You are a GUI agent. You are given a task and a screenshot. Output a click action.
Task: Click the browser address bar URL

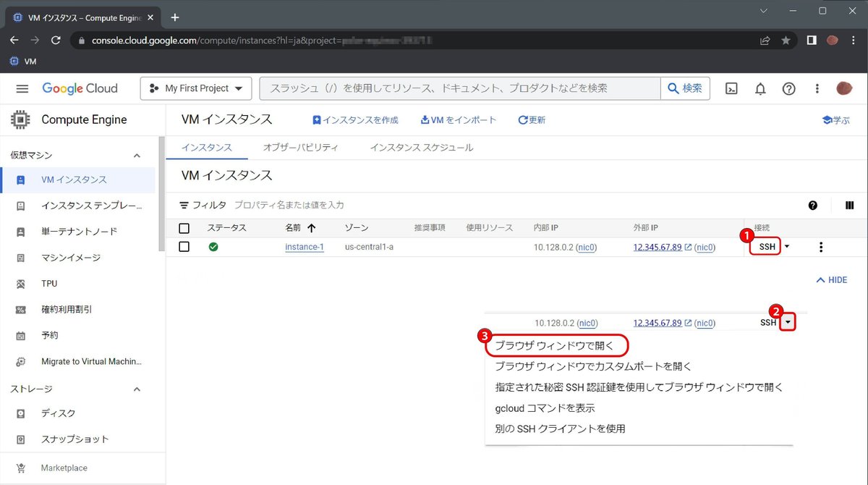(x=262, y=41)
